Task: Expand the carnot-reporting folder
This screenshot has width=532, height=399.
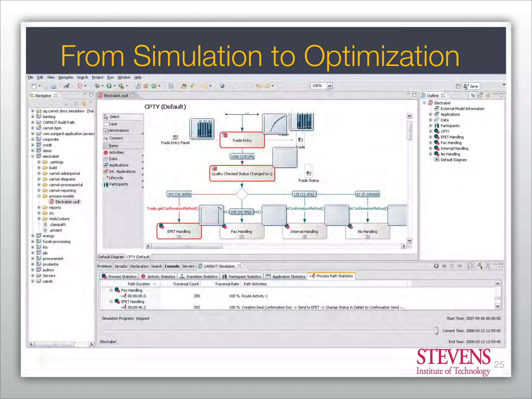Action: pos(39,190)
